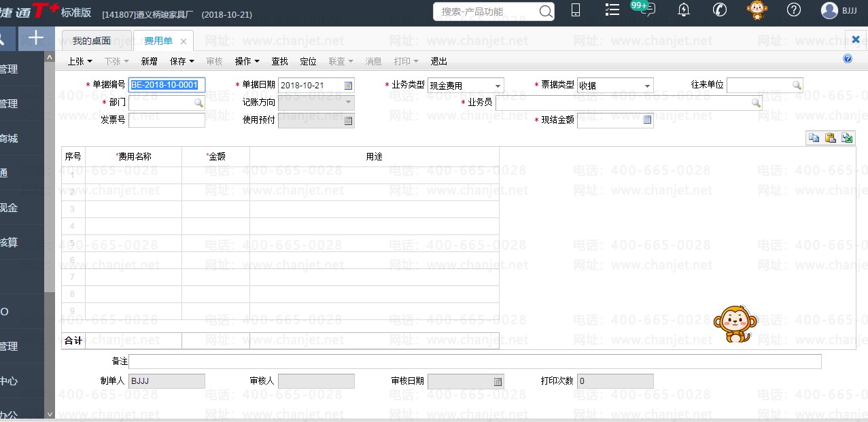Click the large monkey assistant near the table
This screenshot has height=422, width=868.
coord(735,325)
